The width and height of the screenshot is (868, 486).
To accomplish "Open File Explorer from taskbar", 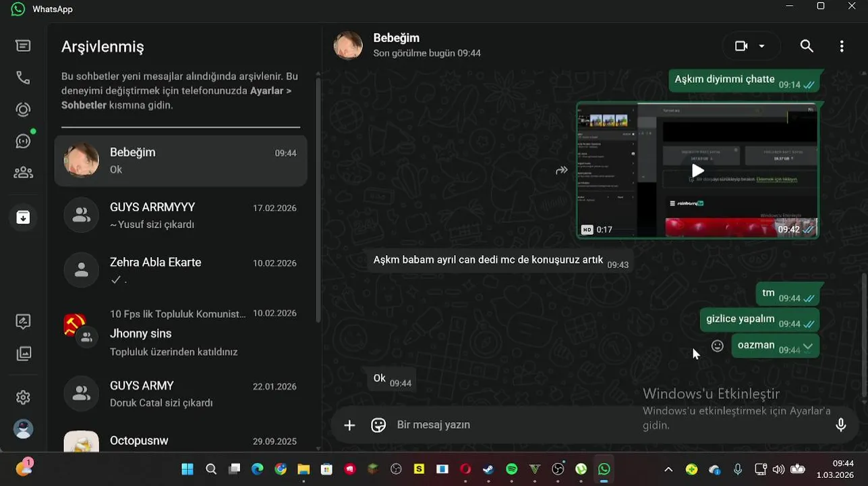I will (x=303, y=469).
